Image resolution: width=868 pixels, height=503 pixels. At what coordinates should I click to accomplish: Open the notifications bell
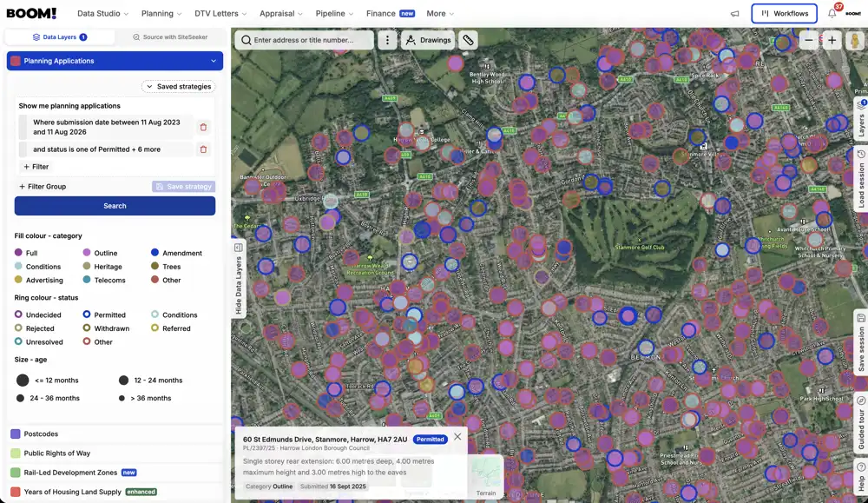click(832, 14)
